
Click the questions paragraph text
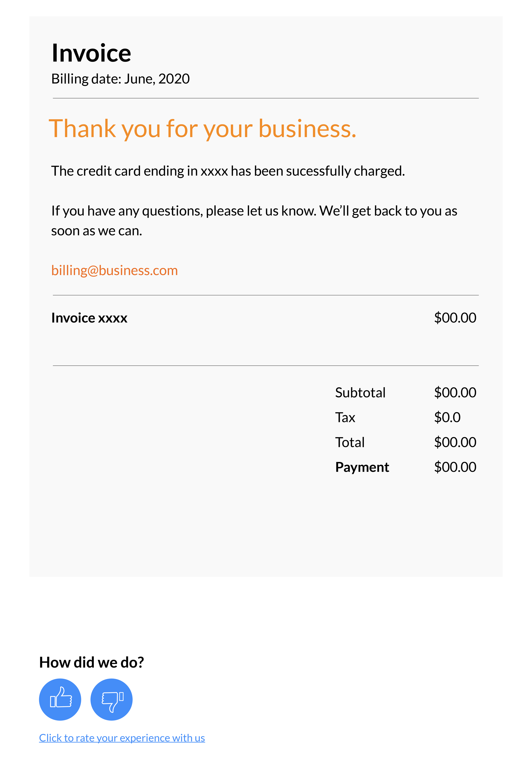click(x=254, y=221)
